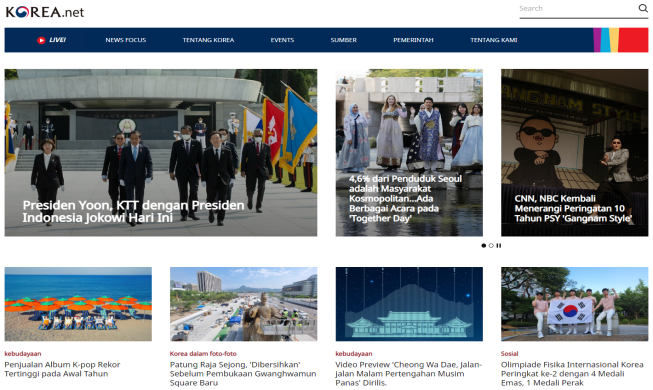Open the Cheong Wa Dae night illustration thumbnail
Screen dimensions: 653x390
409,304
